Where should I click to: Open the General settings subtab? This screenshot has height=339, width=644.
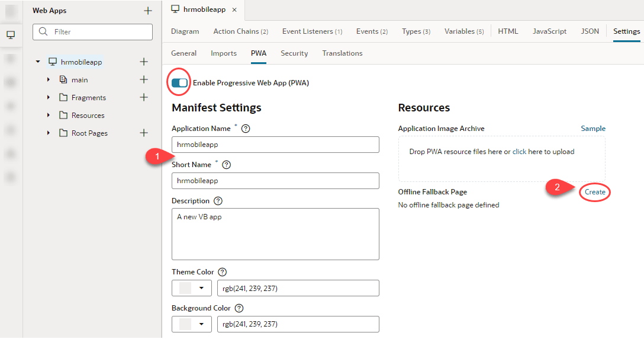[x=183, y=53]
